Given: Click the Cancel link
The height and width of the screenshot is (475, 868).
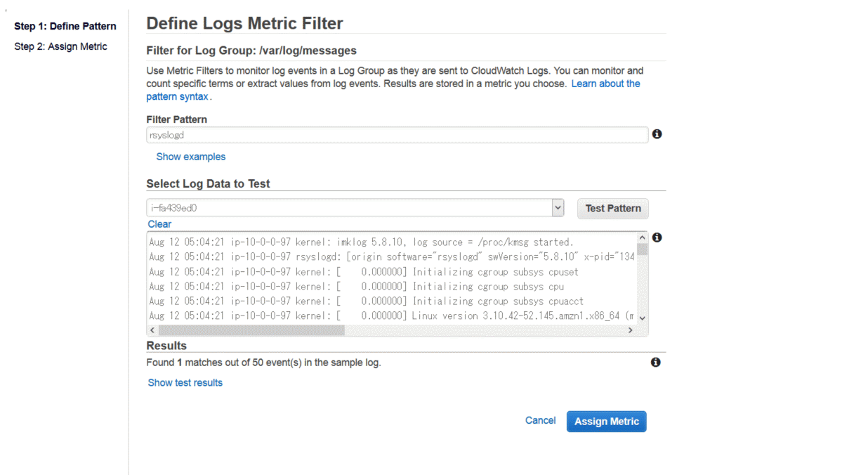Looking at the screenshot, I should pos(540,420).
